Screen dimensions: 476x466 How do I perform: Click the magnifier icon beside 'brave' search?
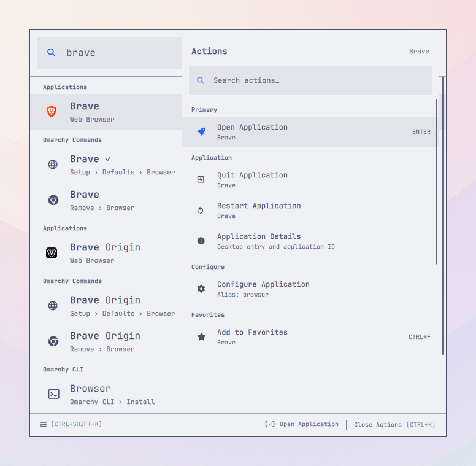52,53
